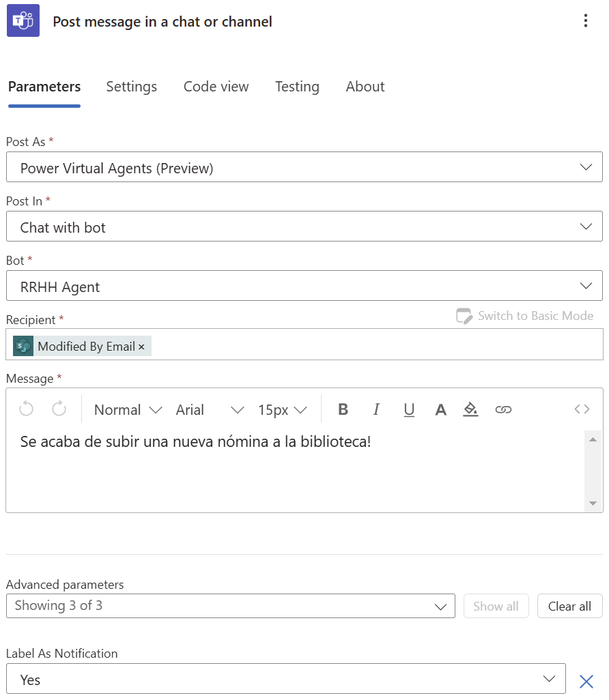The width and height of the screenshot is (609, 700).
Task: Click the Microsoft Teams connector icon
Action: [23, 21]
